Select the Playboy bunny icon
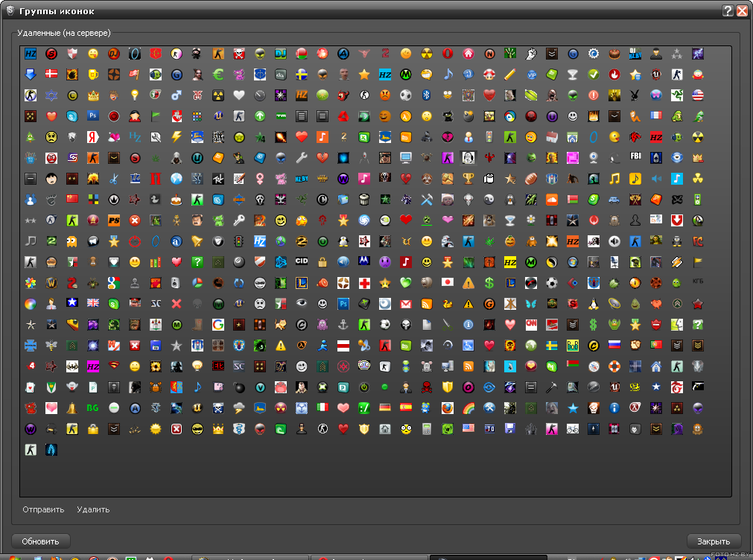This screenshot has width=753, height=560. (x=635, y=95)
